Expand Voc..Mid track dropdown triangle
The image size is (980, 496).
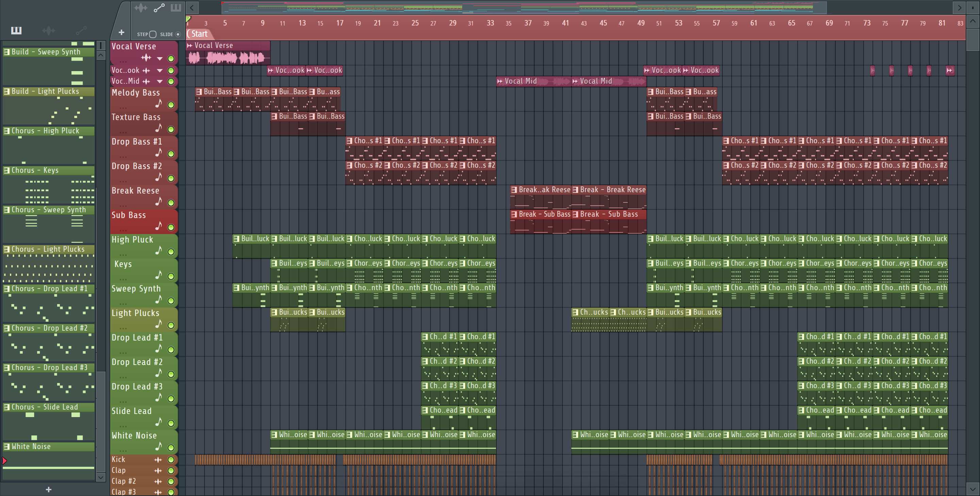point(160,81)
